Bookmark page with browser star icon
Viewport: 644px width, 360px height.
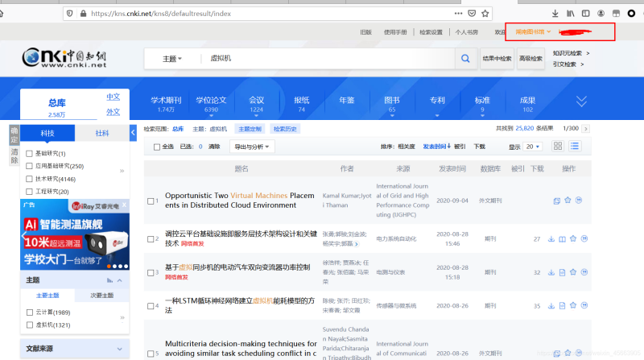[485, 14]
